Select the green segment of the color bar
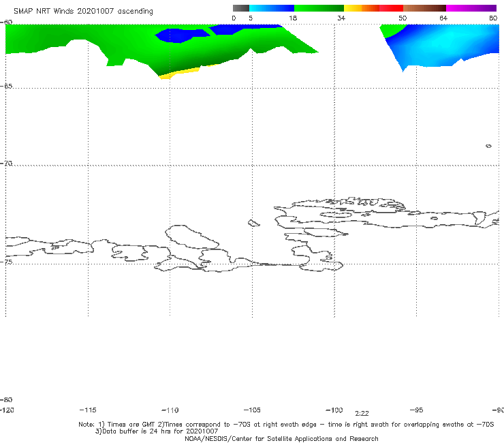 [319, 8]
